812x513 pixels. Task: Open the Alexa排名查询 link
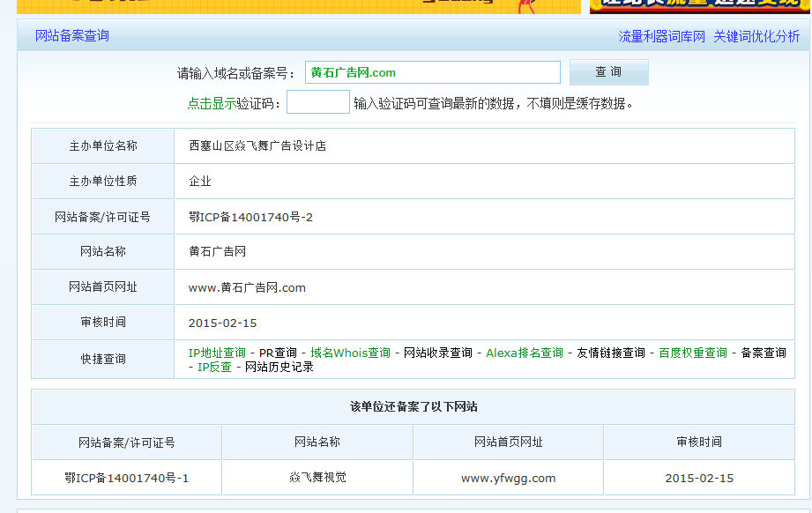(525, 353)
